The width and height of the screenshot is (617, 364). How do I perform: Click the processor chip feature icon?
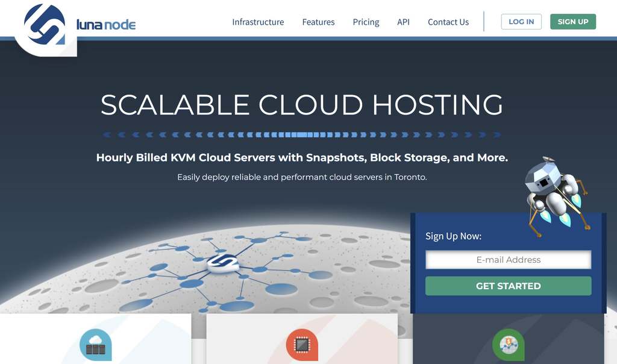(x=302, y=345)
